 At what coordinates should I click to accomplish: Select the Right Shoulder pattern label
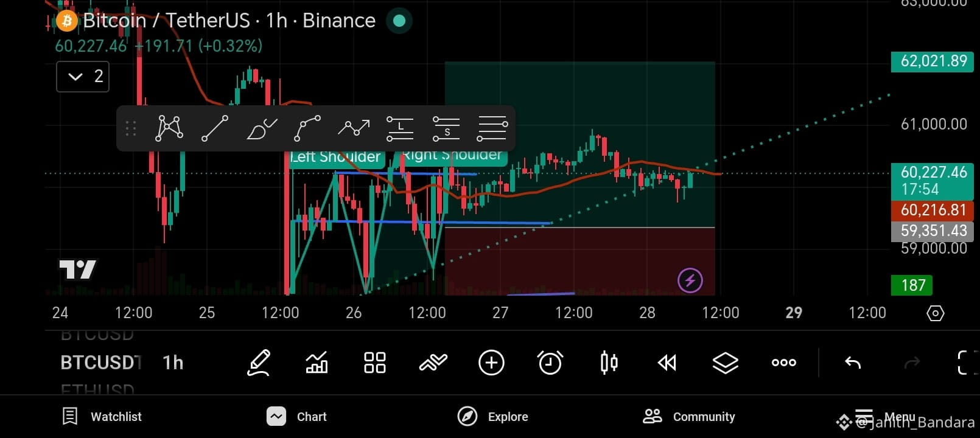(452, 156)
